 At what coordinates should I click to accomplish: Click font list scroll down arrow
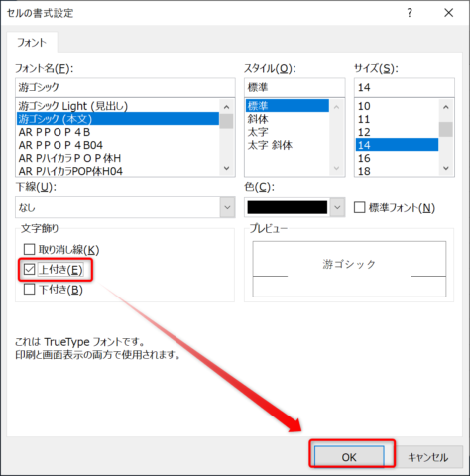tap(226, 168)
